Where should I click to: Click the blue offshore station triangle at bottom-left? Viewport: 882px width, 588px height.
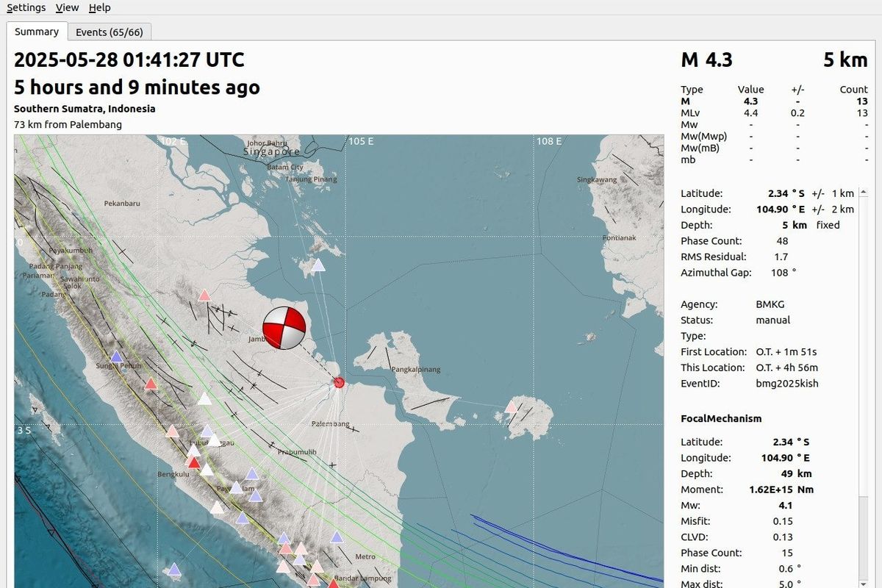point(174,569)
